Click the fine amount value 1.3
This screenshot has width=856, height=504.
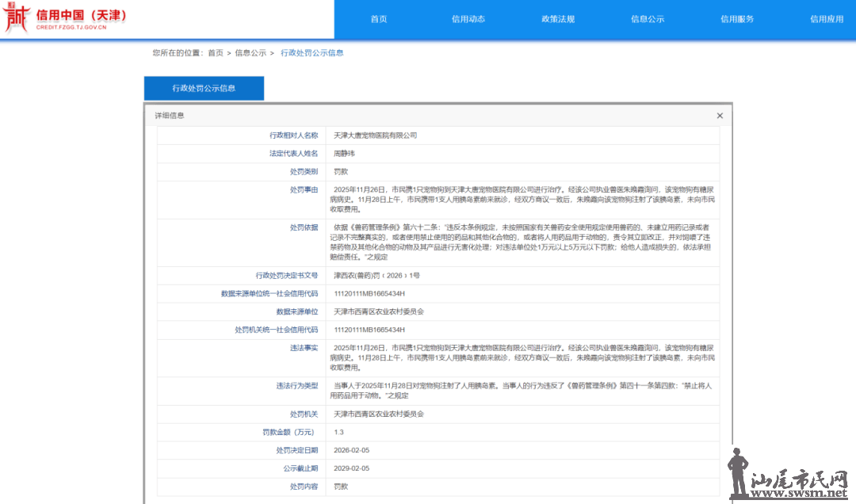tap(339, 432)
